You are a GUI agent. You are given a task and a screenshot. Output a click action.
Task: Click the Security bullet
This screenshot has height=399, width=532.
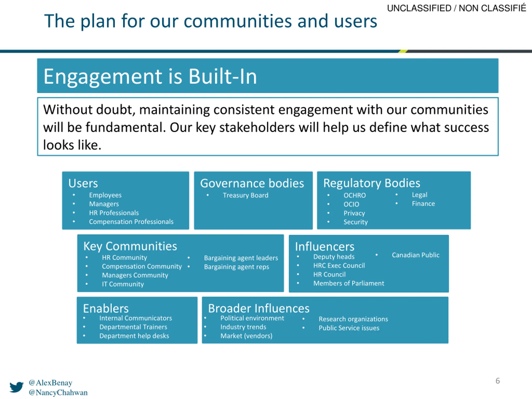pos(356,222)
